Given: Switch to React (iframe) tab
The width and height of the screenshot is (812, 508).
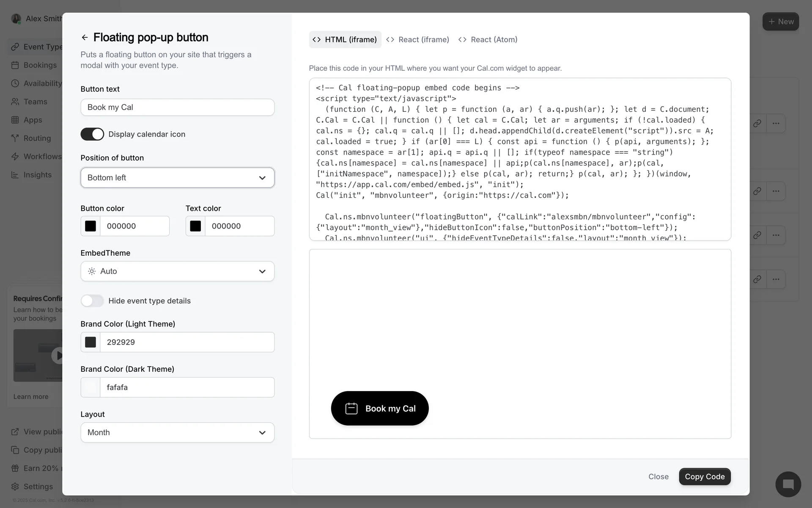Looking at the screenshot, I should (417, 39).
